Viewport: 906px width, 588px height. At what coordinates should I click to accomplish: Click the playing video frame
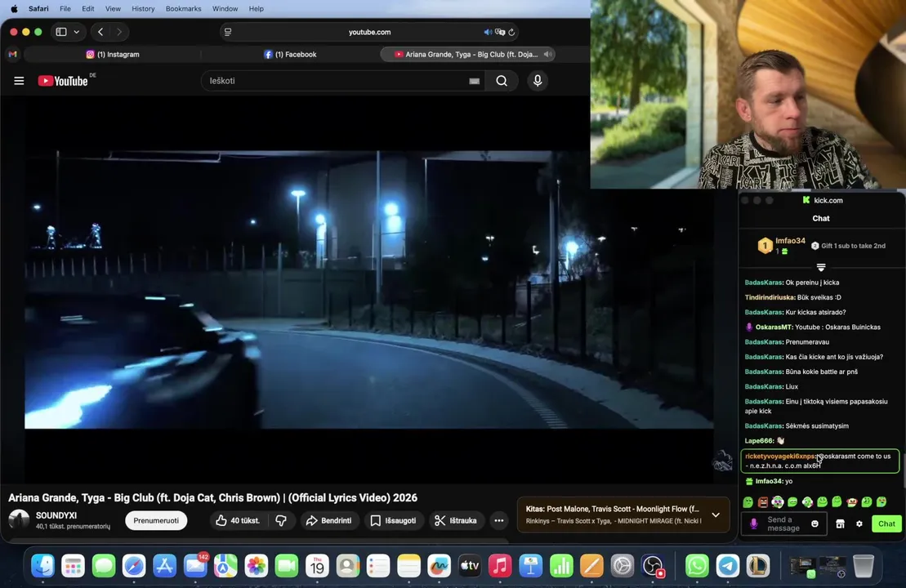[368, 289]
